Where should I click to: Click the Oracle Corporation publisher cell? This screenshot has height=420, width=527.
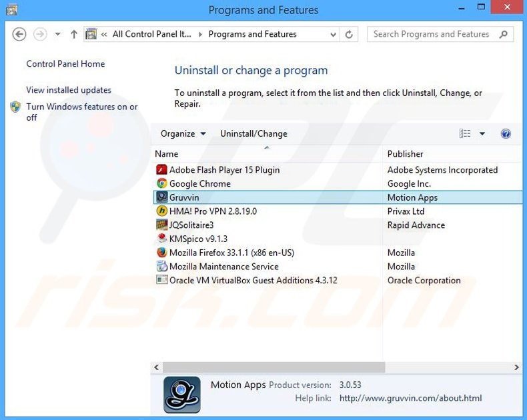pos(424,280)
